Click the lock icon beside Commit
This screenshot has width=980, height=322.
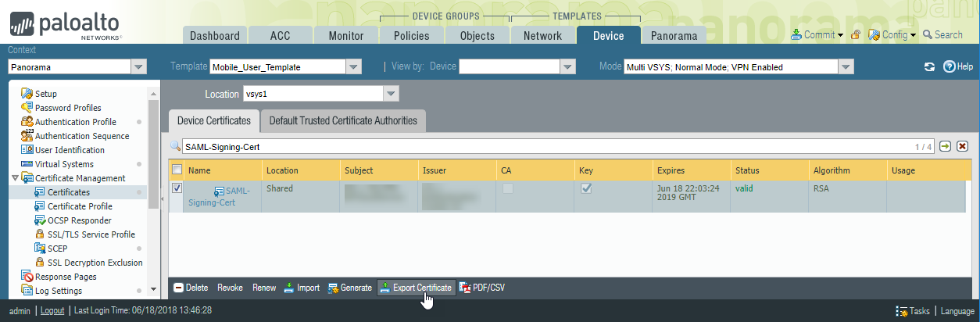856,34
